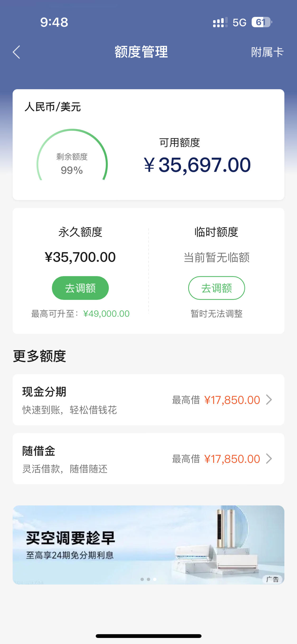Viewport: 297px width, 644px height.
Task: Tap the 广告 tag on banner
Action: 272,579
